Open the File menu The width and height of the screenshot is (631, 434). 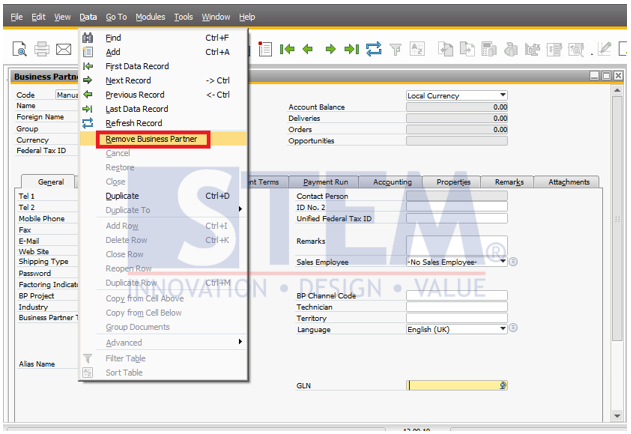[16, 17]
